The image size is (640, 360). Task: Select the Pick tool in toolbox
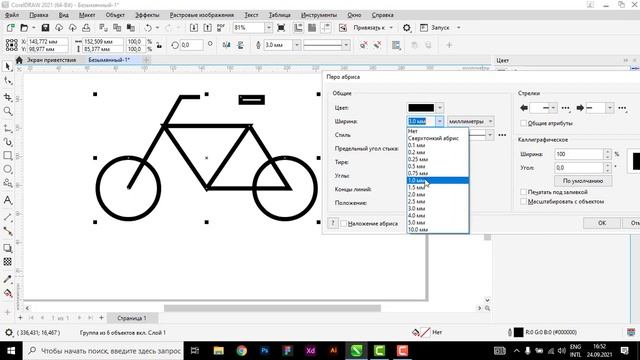click(7, 66)
